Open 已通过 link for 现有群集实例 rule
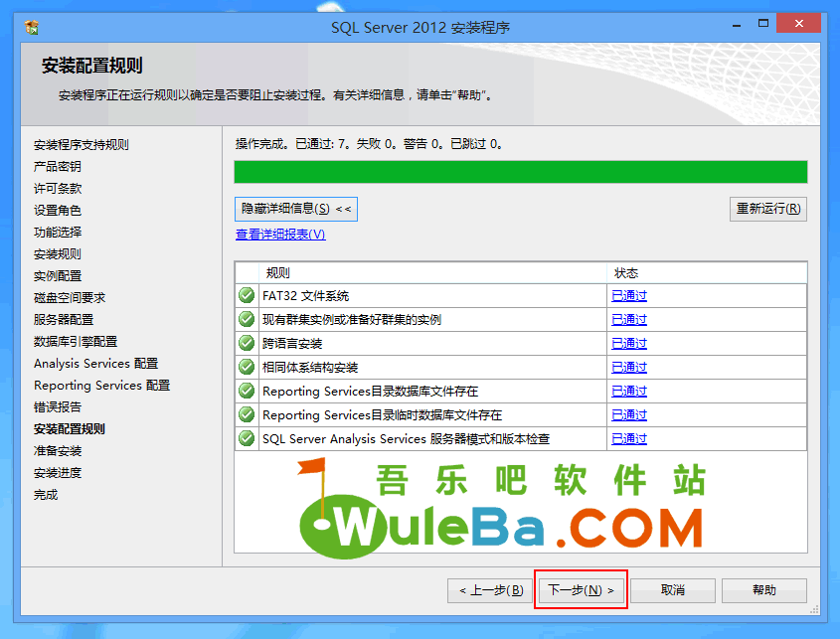 click(629, 320)
